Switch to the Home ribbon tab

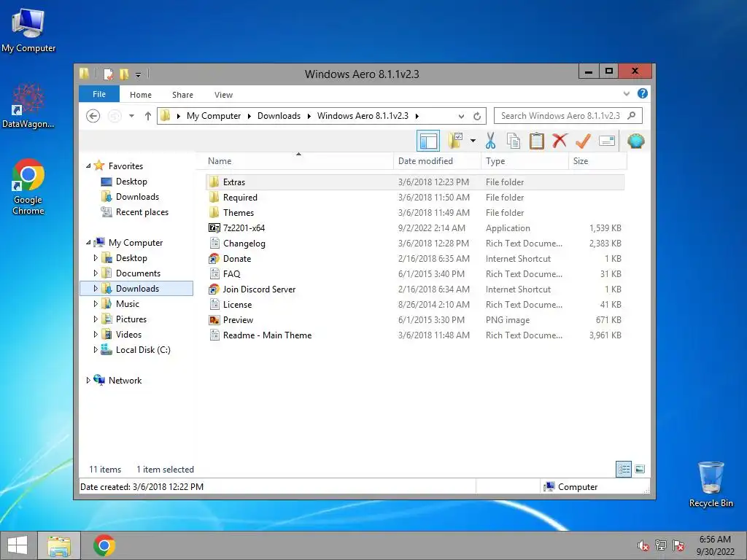tap(141, 95)
